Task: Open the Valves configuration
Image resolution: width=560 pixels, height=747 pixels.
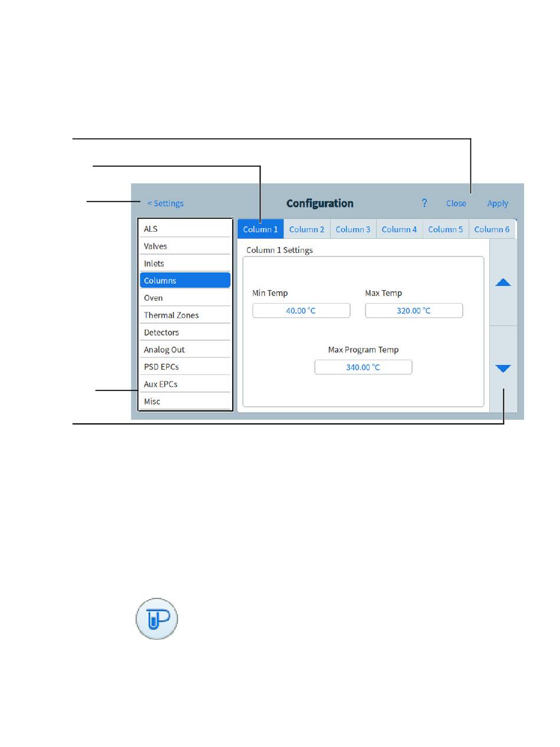Action: coord(185,246)
